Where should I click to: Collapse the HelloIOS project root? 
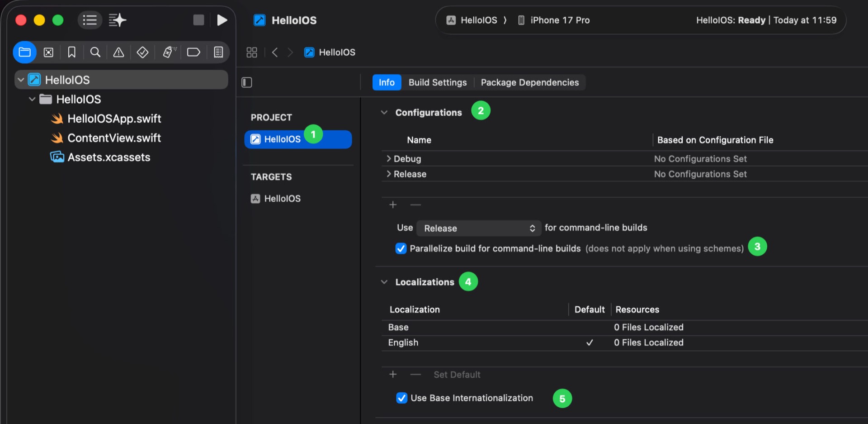point(21,80)
